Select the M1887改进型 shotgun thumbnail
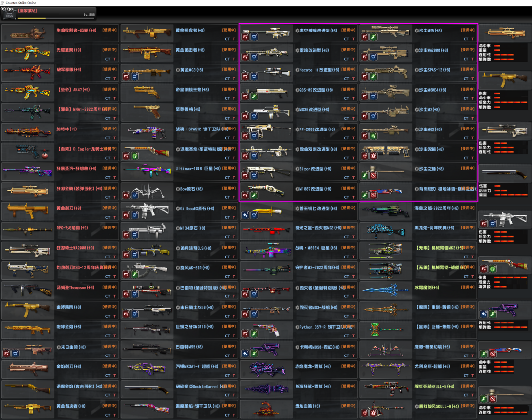Image resolution: width=532 pixels, height=420 pixels. pyautogui.click(x=266, y=192)
